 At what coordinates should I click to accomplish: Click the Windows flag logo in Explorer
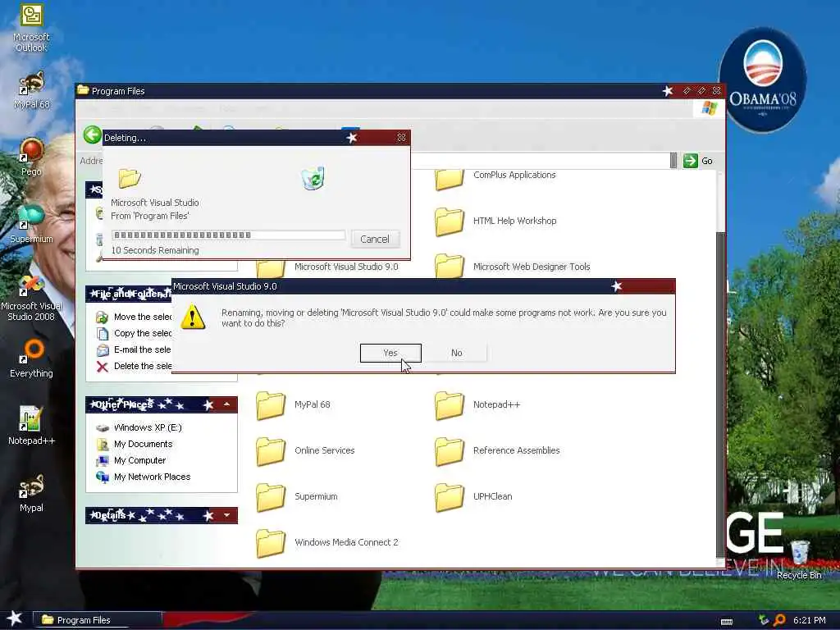(x=709, y=108)
